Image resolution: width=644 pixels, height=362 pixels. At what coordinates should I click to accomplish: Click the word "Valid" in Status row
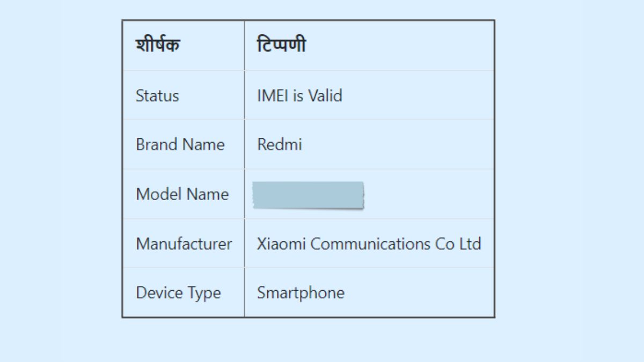coord(325,96)
